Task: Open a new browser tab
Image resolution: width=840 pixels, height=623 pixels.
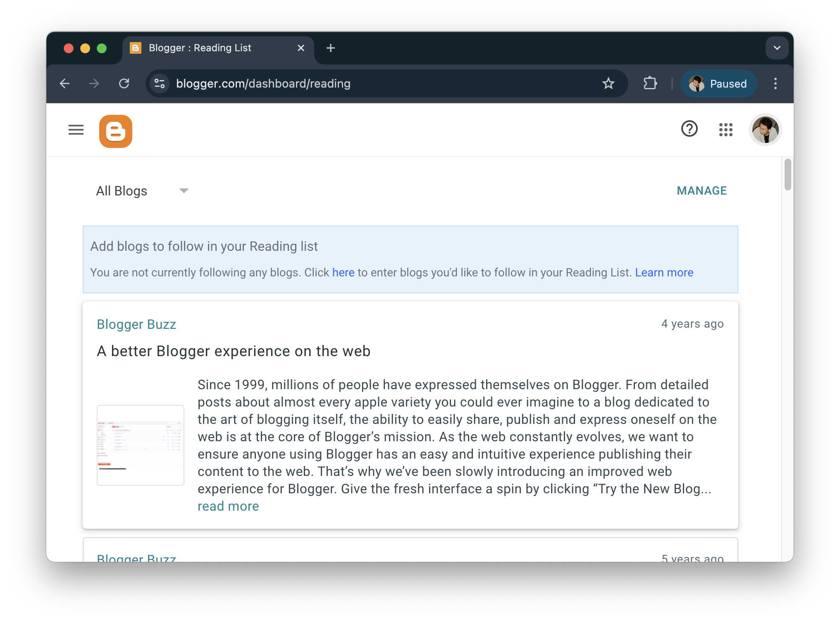Action: (330, 48)
